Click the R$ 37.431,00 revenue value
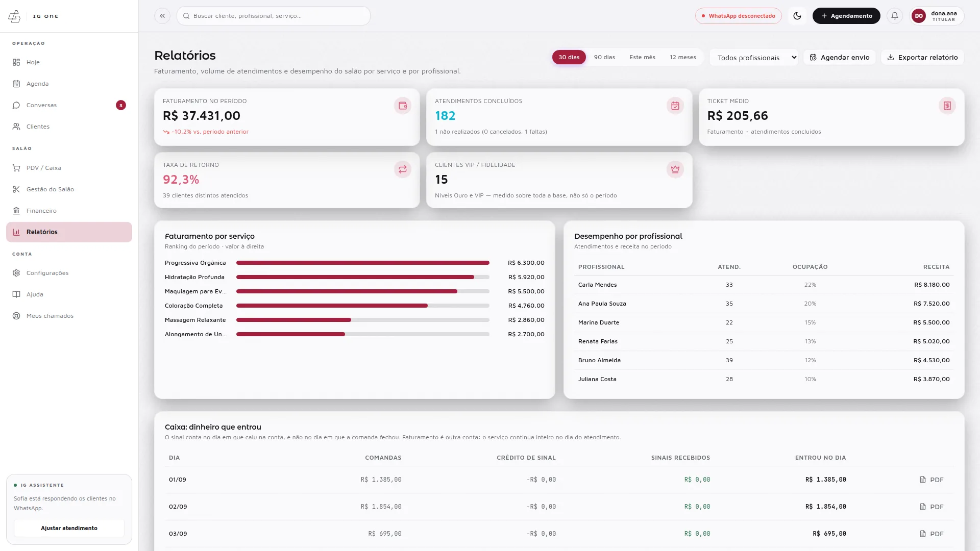This screenshot has width=980, height=551. click(x=202, y=116)
